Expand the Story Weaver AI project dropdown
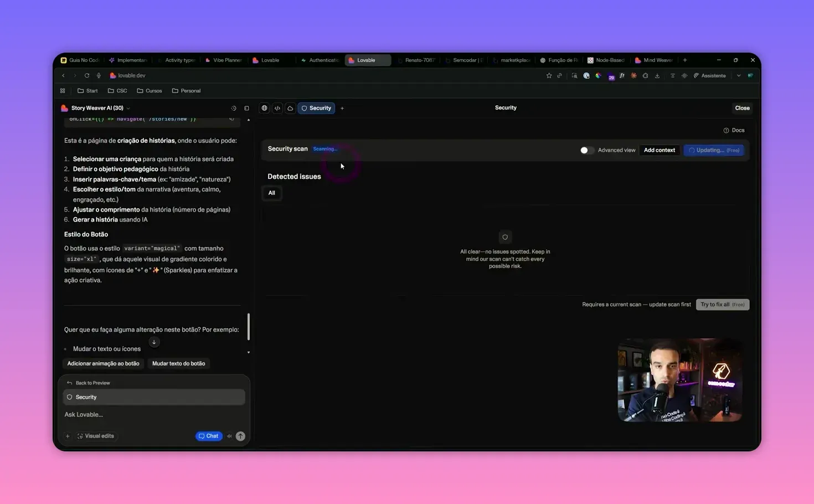Screen dimensions: 814x504 128,109
